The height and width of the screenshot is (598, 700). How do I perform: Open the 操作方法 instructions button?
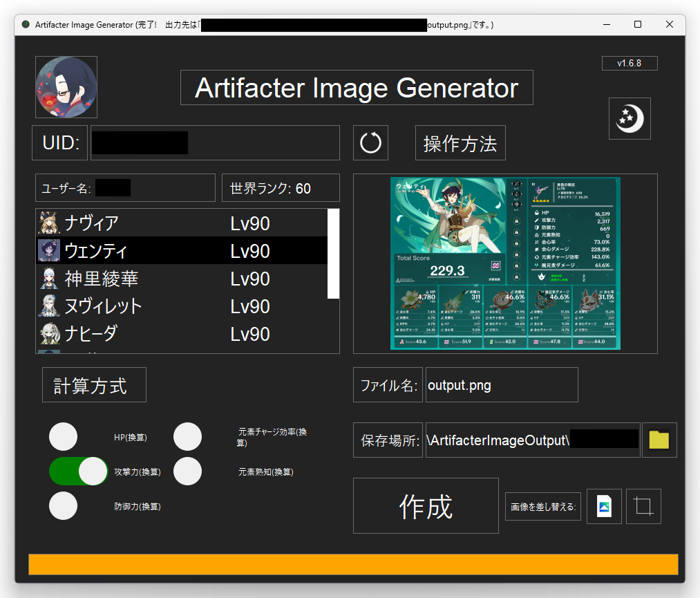click(460, 143)
